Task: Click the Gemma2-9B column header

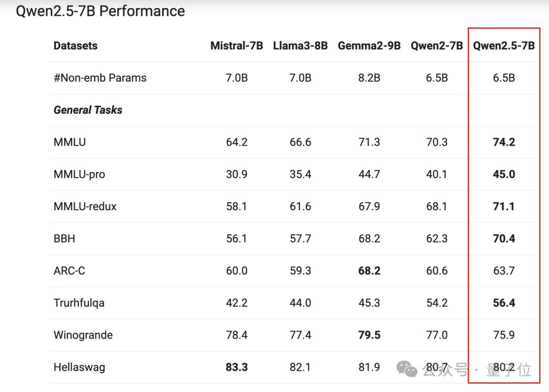Action: pos(369,46)
